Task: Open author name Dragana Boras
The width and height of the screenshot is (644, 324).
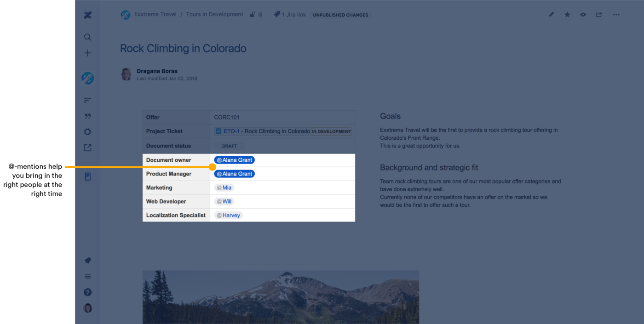Action: (157, 71)
